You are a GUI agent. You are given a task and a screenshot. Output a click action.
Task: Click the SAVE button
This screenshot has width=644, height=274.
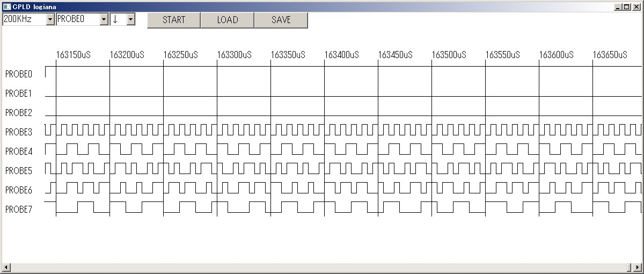pos(281,20)
